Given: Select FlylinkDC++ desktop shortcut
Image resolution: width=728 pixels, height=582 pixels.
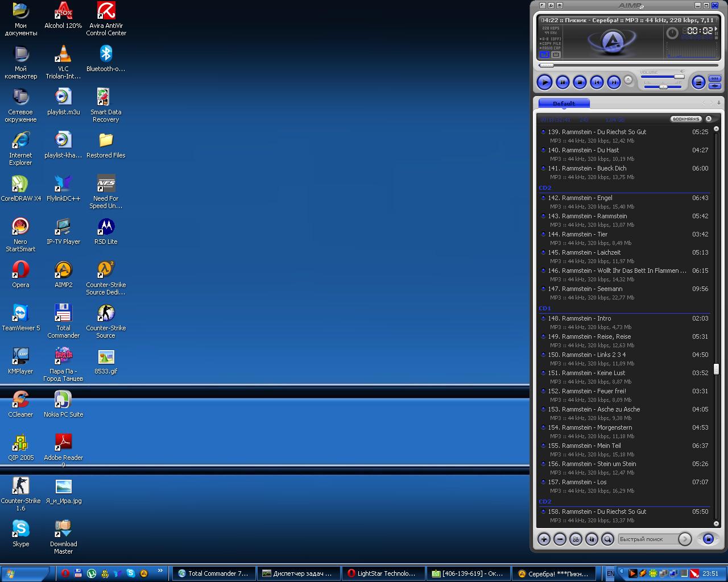Looking at the screenshot, I should pyautogui.click(x=63, y=189).
